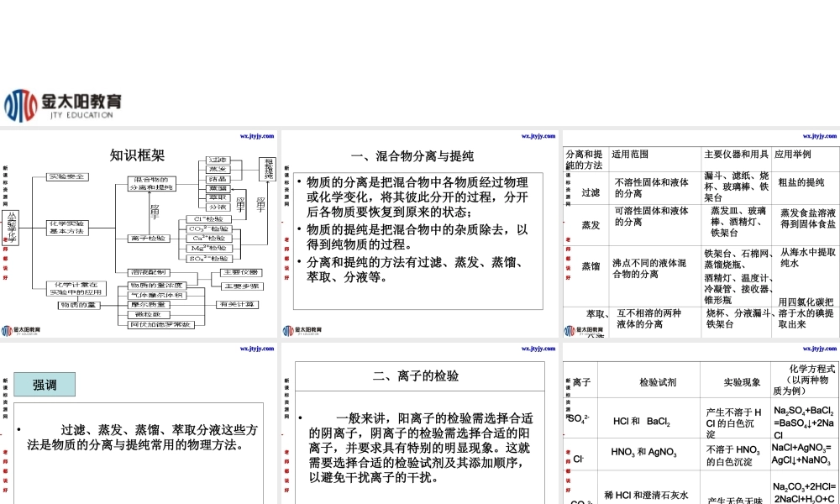Click the 溶液配制 box
This screenshot has width=840, height=504.
(149, 273)
